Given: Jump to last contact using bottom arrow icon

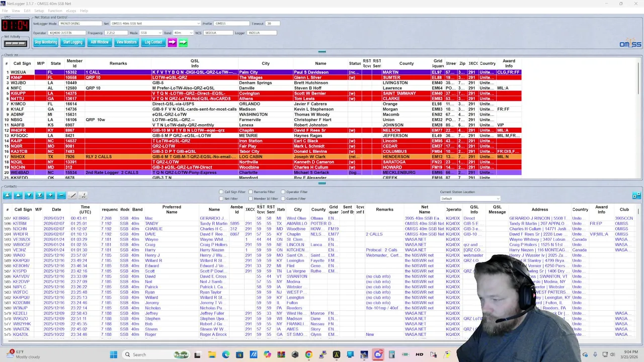Looking at the screenshot, I should coord(39,195).
